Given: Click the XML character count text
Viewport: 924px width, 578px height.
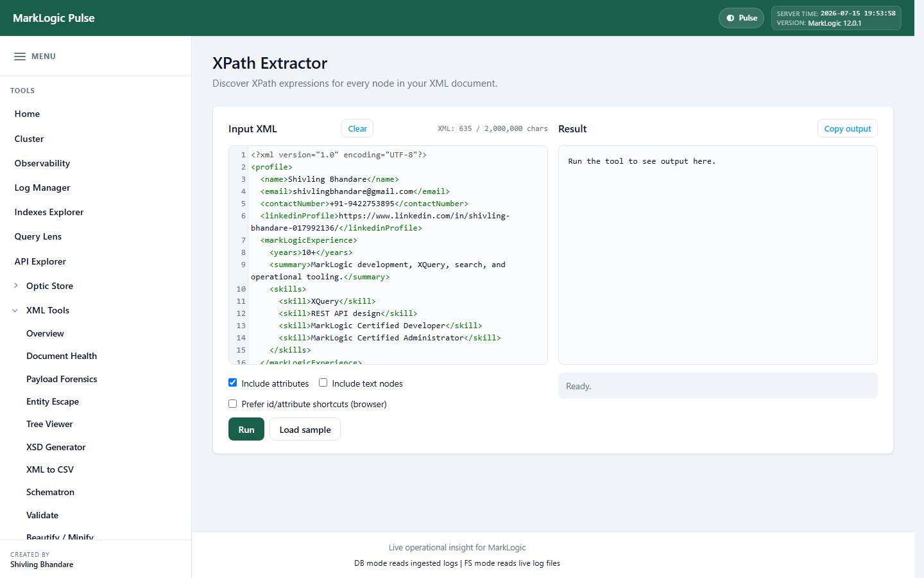Looking at the screenshot, I should (x=493, y=128).
